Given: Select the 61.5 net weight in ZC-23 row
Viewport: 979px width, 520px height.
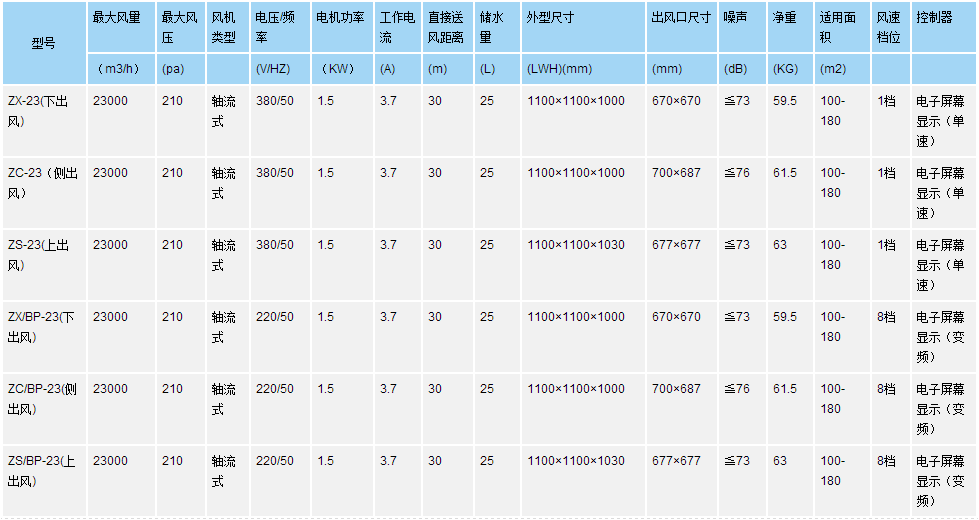Looking at the screenshot, I should click(785, 173).
